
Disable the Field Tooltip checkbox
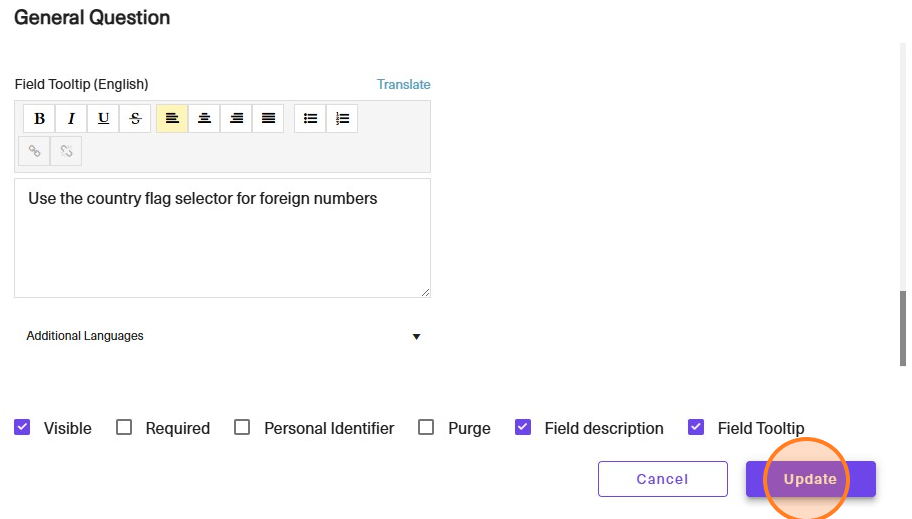coord(696,428)
